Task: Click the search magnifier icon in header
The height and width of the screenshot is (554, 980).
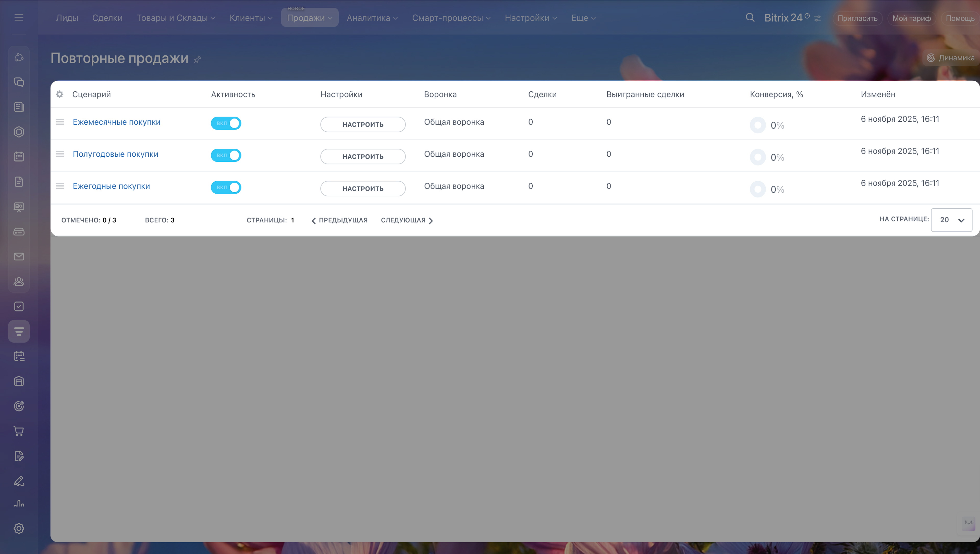Action: coord(750,18)
